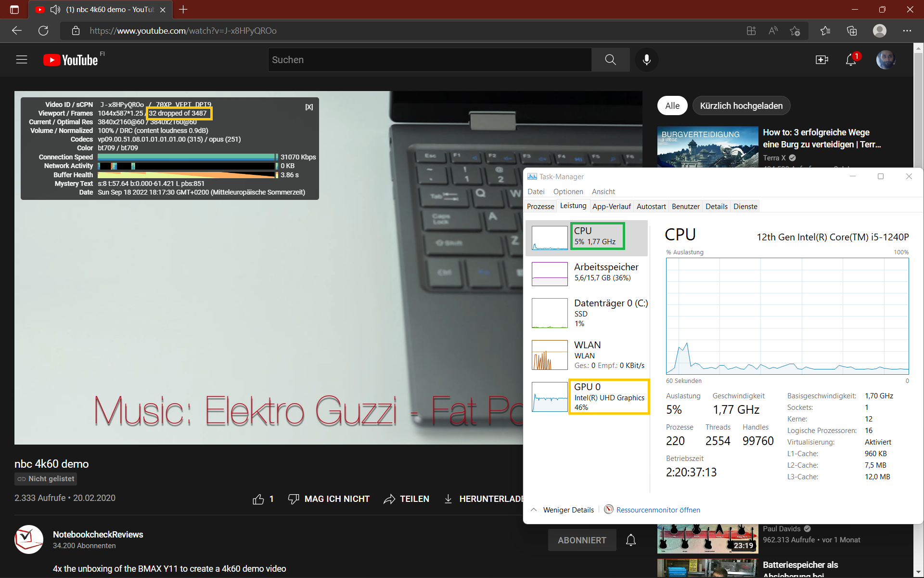Switch to the Dienste tab

point(745,206)
